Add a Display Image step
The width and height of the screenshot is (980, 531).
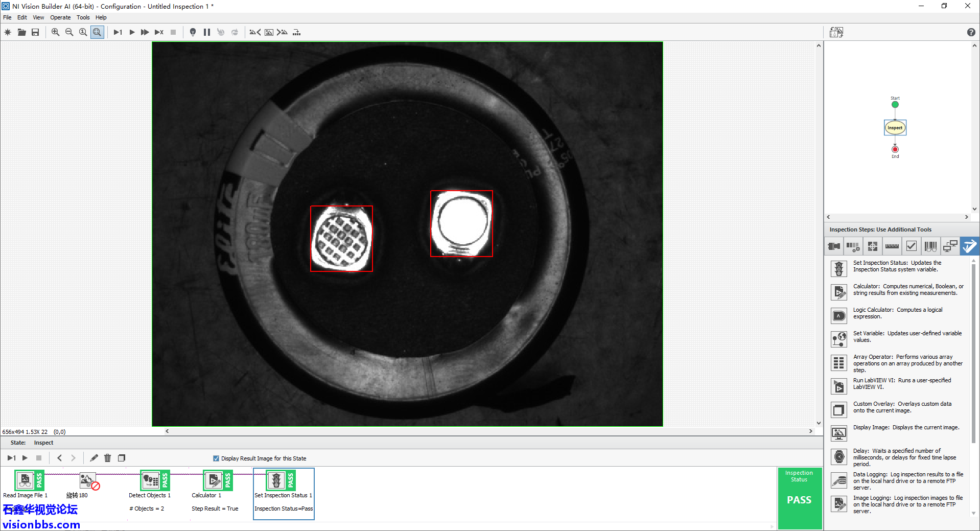898,432
